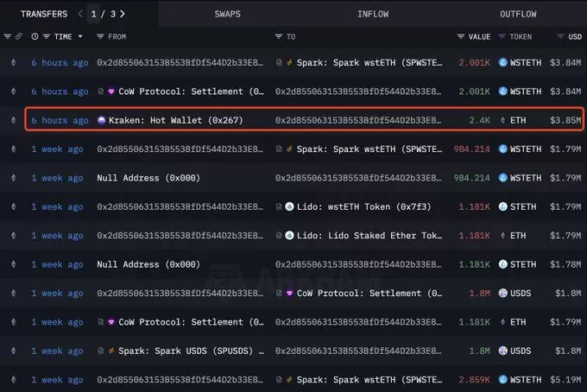Open Spark wstETH recipient in 984.214 row
This screenshot has width=587, height=392.
(369, 149)
